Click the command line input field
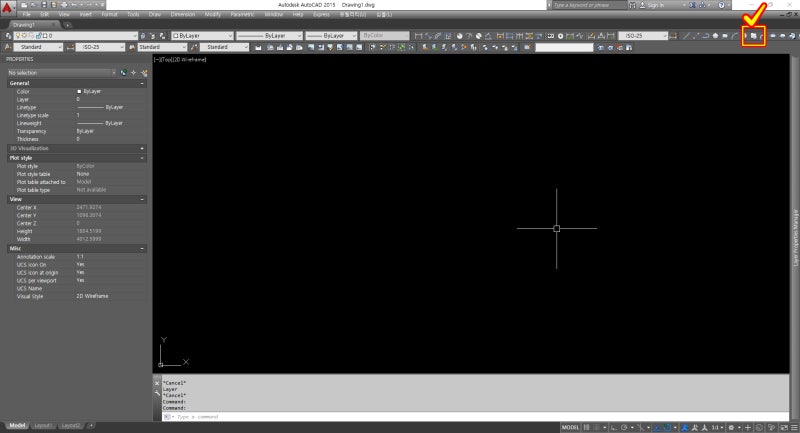The image size is (800, 433). 474,417
